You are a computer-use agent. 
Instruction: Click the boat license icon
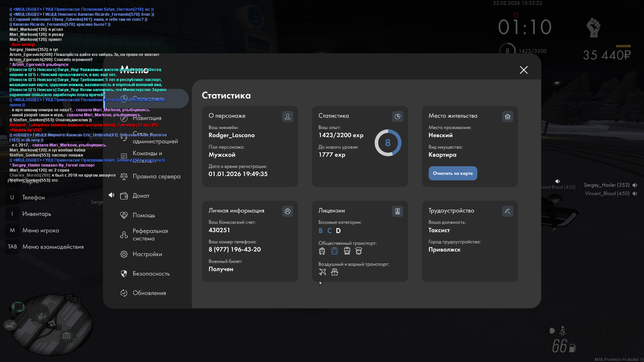click(x=334, y=272)
